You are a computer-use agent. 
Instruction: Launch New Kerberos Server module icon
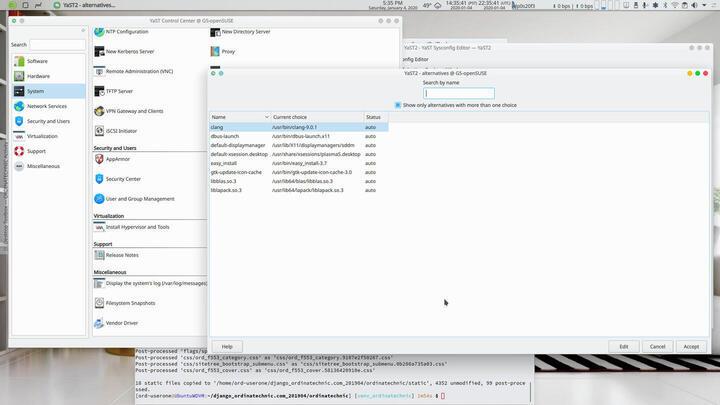99,51
